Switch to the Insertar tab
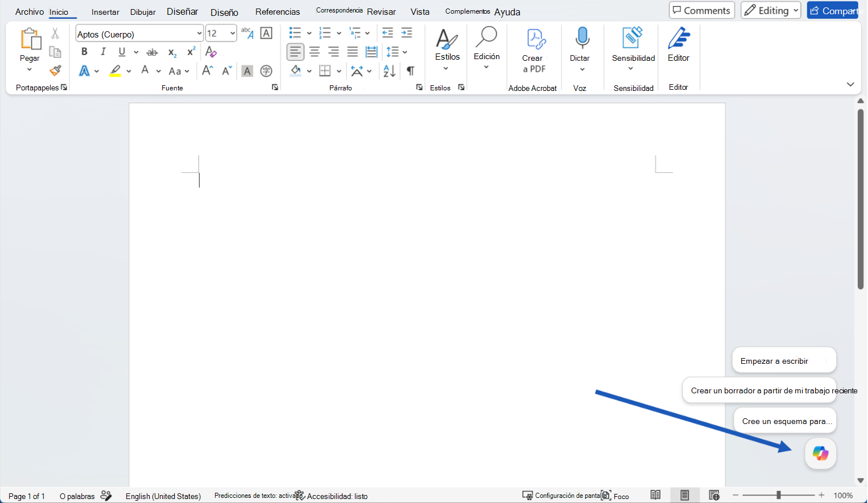The width and height of the screenshot is (868, 503). pyautogui.click(x=105, y=12)
